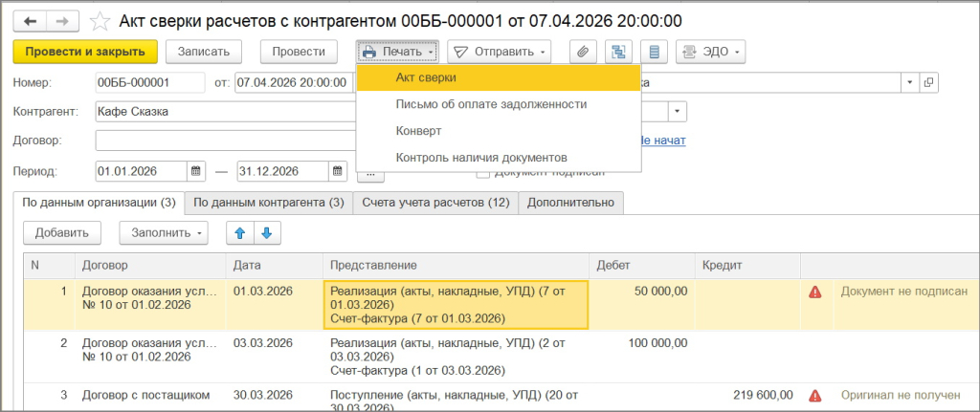Move row down with blue down arrow
The width and height of the screenshot is (980, 412).
[x=266, y=232]
